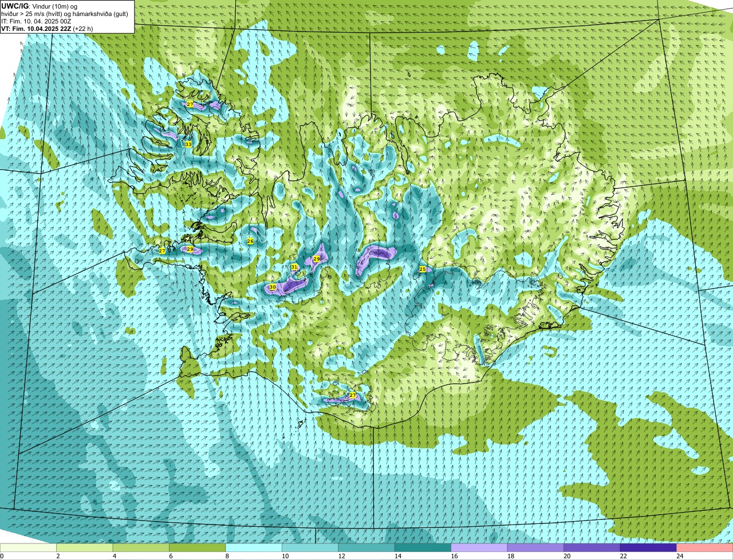Click the legend tick label 0
The width and height of the screenshot is (733, 560).
2,556
